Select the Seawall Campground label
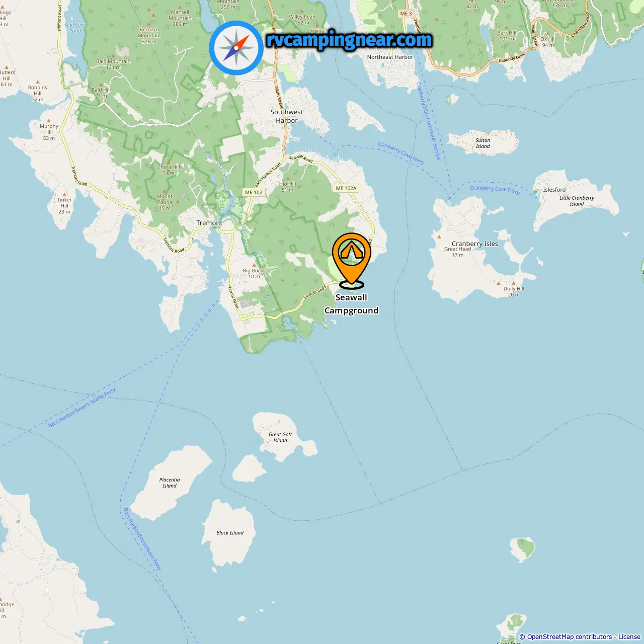 pos(351,304)
